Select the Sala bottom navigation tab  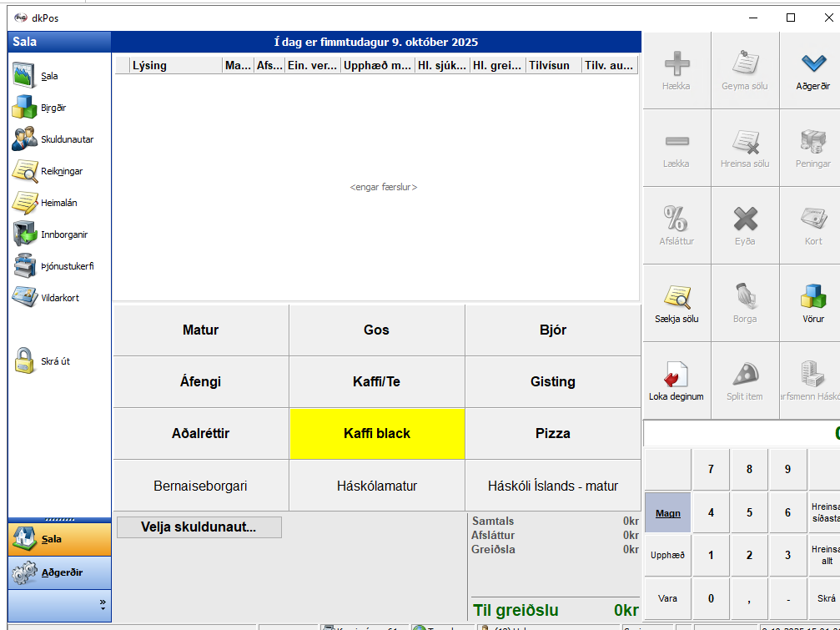[x=59, y=539]
